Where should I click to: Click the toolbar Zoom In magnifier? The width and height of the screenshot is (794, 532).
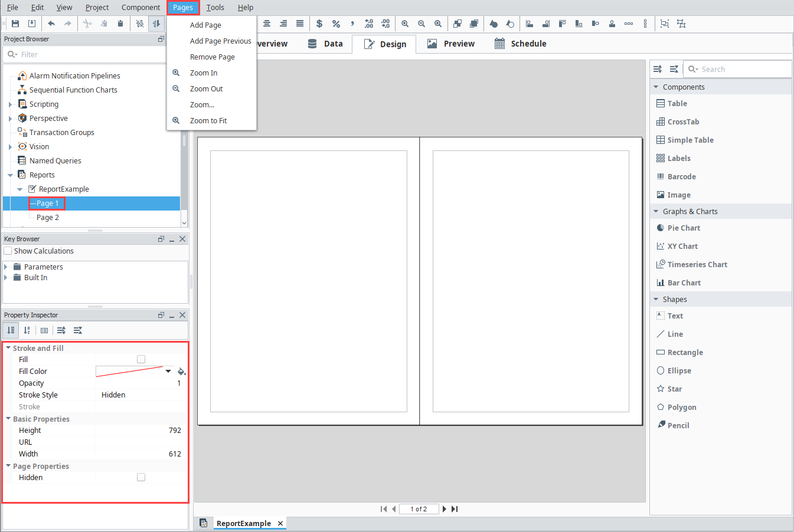[x=405, y=24]
